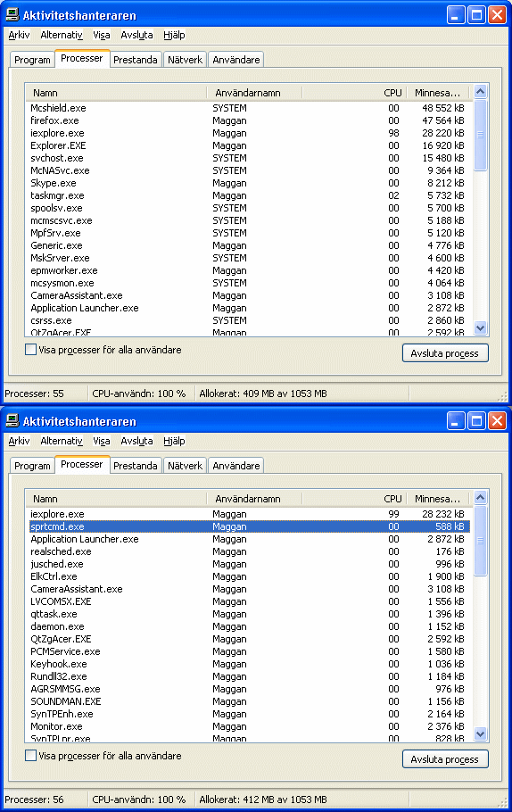Screen dimensions: 512x812
Task: Click scrollbar thumb in lower window list
Action: pos(481,541)
